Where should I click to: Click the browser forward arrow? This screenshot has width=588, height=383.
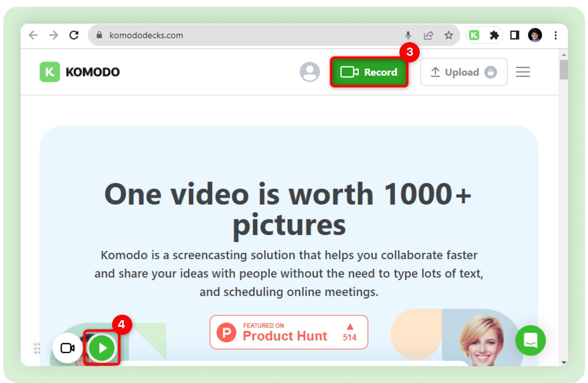point(53,35)
